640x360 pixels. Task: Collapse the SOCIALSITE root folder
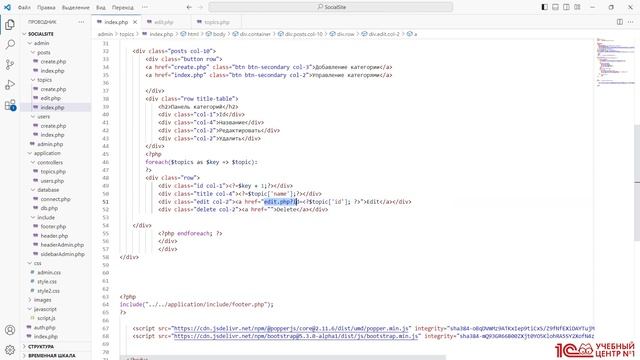(x=41, y=34)
